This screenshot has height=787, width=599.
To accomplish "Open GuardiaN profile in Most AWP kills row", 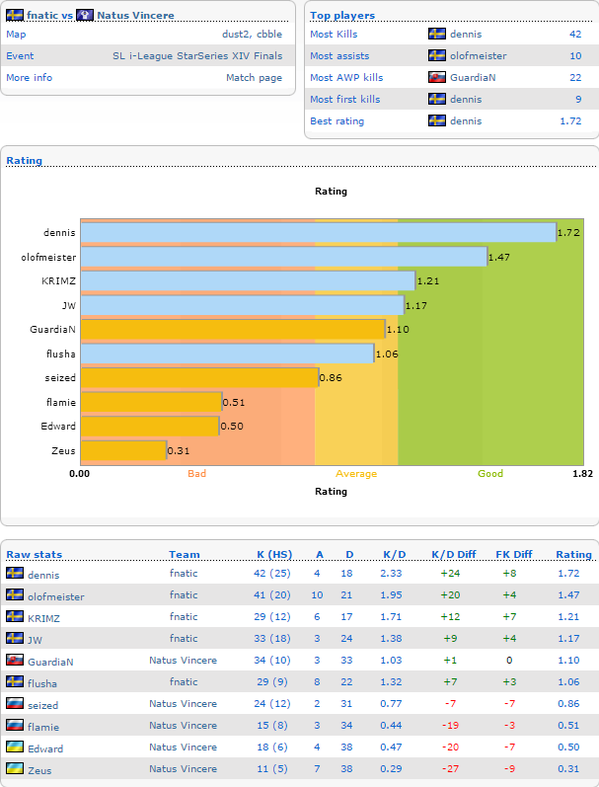I will click(x=472, y=77).
